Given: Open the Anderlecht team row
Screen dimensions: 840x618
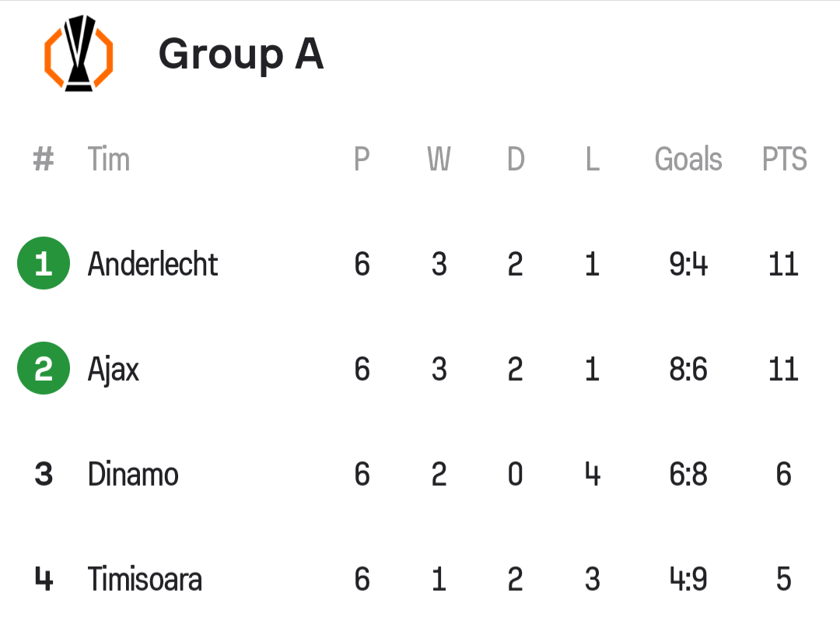Looking at the screenshot, I should [x=152, y=264].
